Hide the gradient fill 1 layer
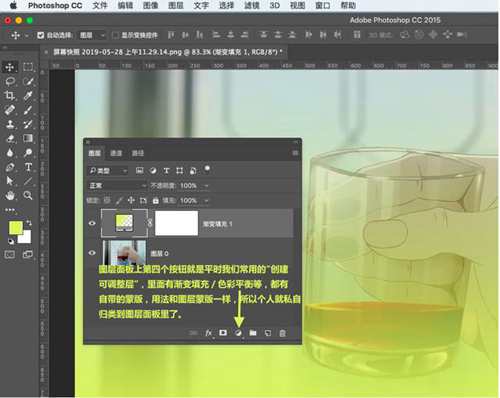The image size is (500, 398). [x=92, y=223]
